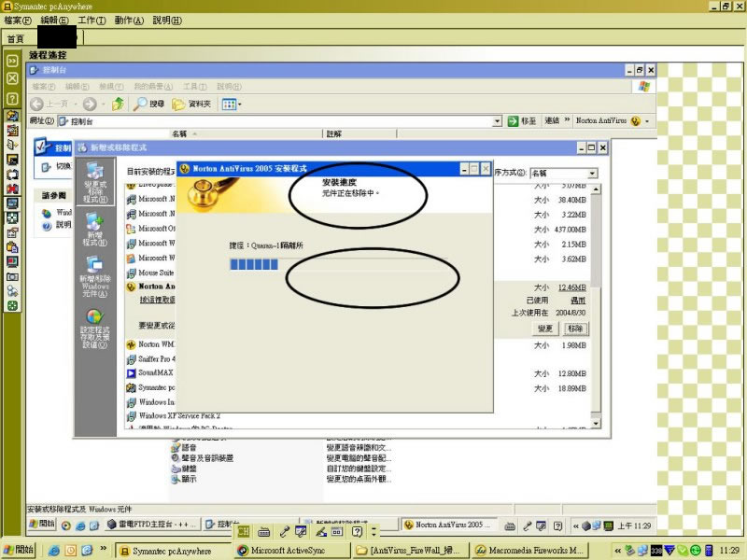Expand the local quick launch overflow chevron
Image resolution: width=747 pixels, height=560 pixels.
coord(103,549)
